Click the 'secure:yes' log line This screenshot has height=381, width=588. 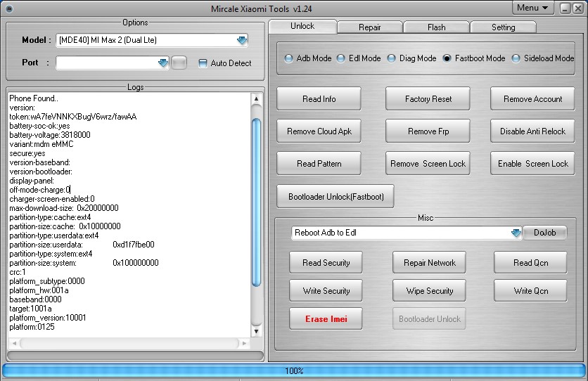click(27, 153)
